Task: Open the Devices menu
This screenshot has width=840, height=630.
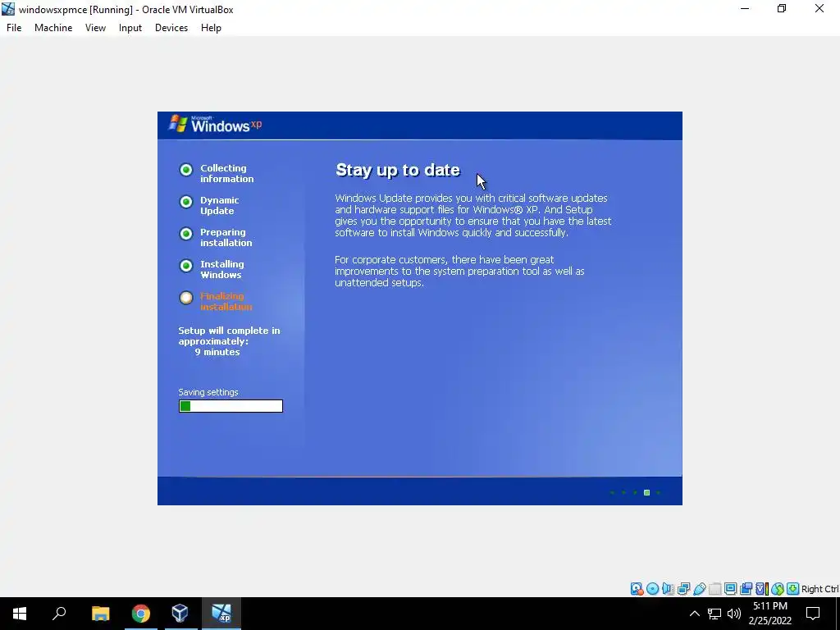Action: pyautogui.click(x=171, y=28)
